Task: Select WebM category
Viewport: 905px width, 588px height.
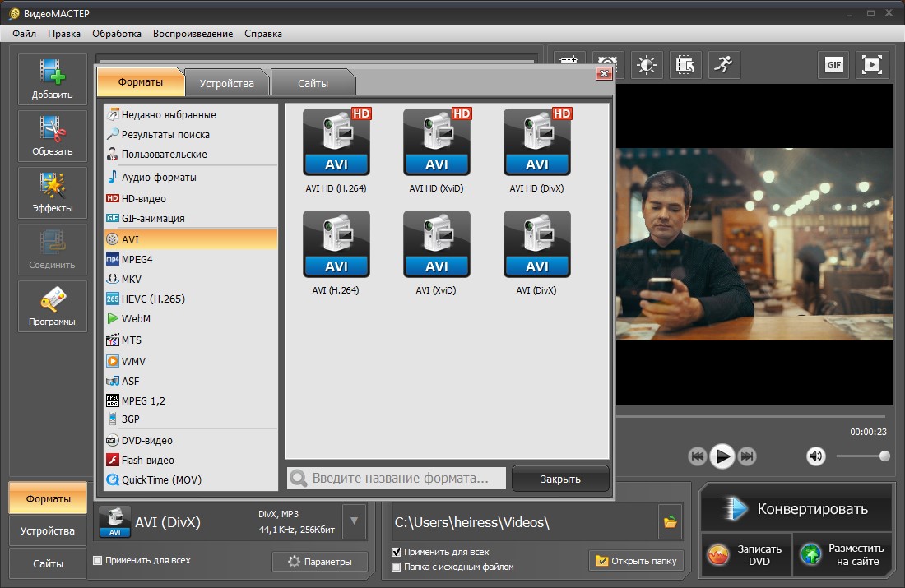Action: click(191, 318)
